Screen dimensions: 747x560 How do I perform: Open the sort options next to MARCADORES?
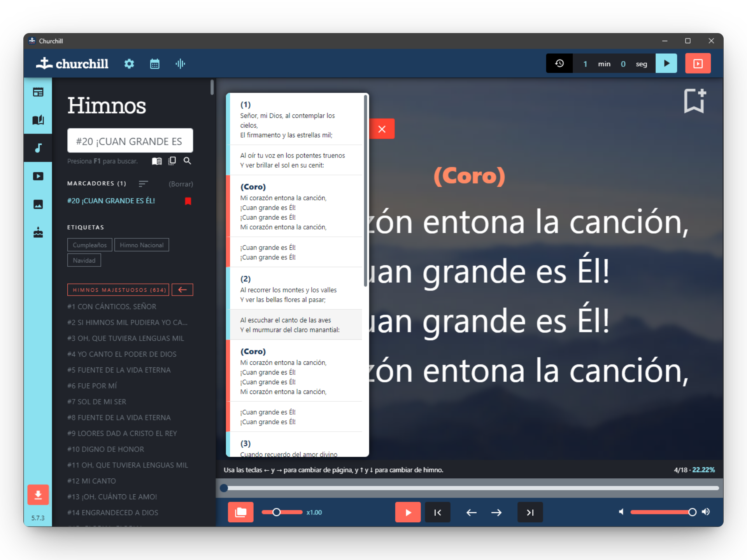pos(143,184)
